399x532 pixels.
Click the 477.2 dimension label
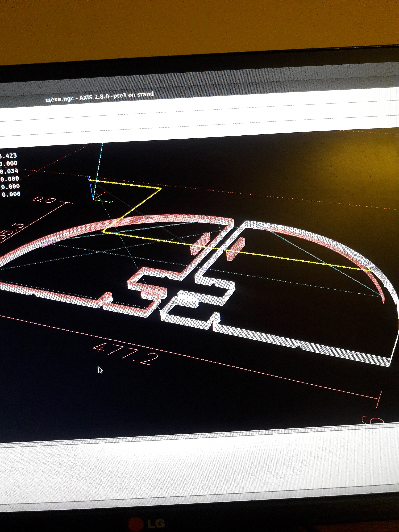125,354
